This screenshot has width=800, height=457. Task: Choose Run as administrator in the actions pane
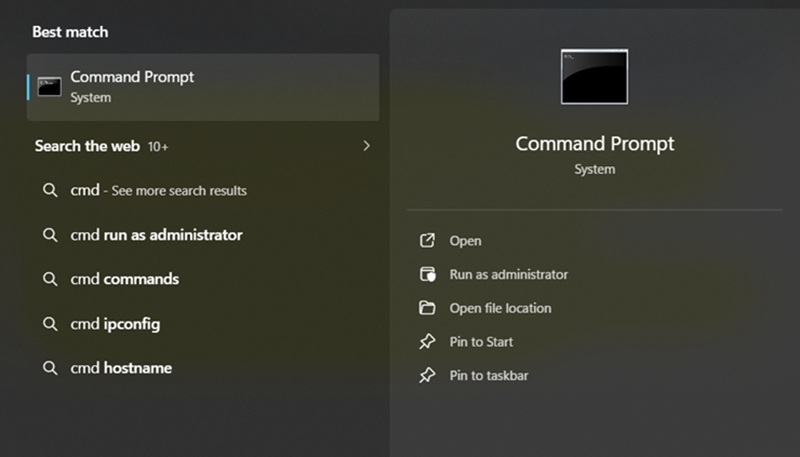click(509, 274)
